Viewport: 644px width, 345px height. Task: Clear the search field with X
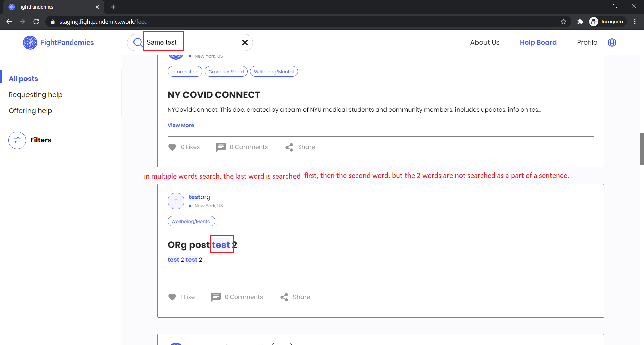(245, 42)
